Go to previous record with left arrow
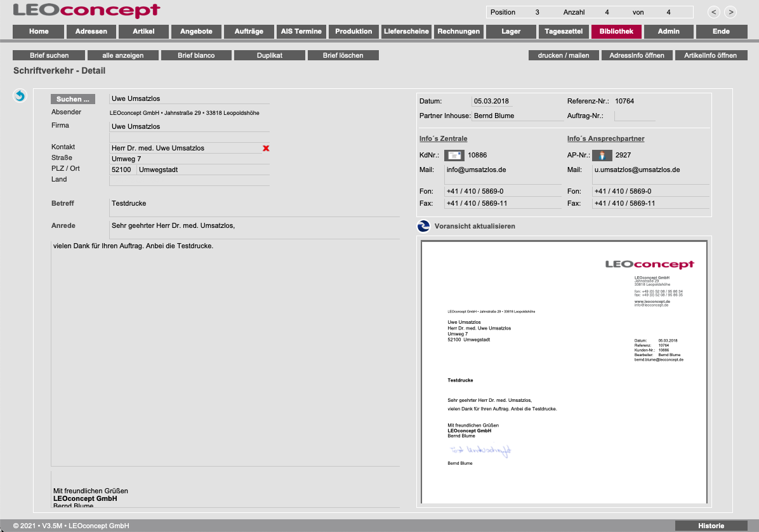This screenshot has width=759, height=532. tap(713, 12)
